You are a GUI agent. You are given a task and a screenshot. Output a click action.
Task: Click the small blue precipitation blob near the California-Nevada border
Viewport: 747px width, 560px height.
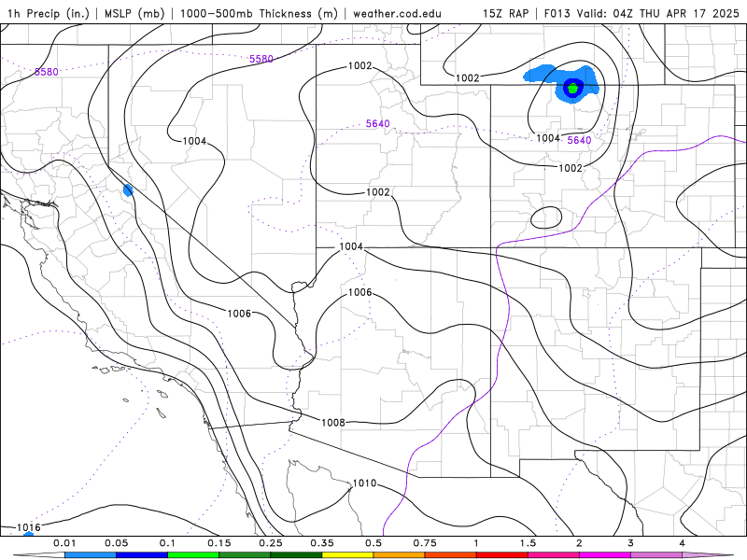128,190
